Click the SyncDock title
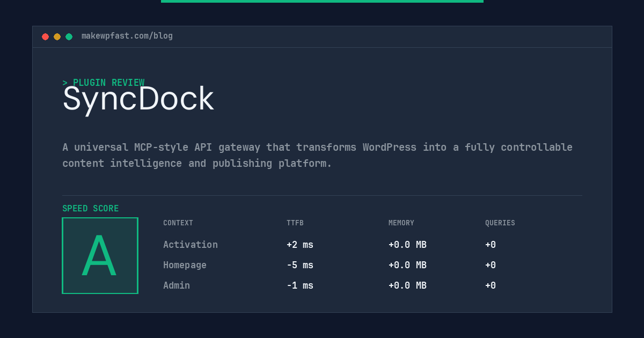This screenshot has width=644, height=338. tap(138, 99)
